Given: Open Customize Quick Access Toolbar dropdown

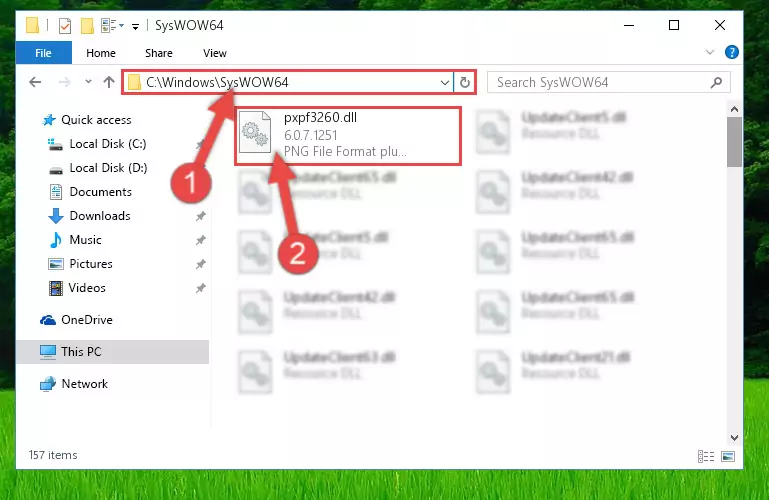Looking at the screenshot, I should (x=135, y=26).
